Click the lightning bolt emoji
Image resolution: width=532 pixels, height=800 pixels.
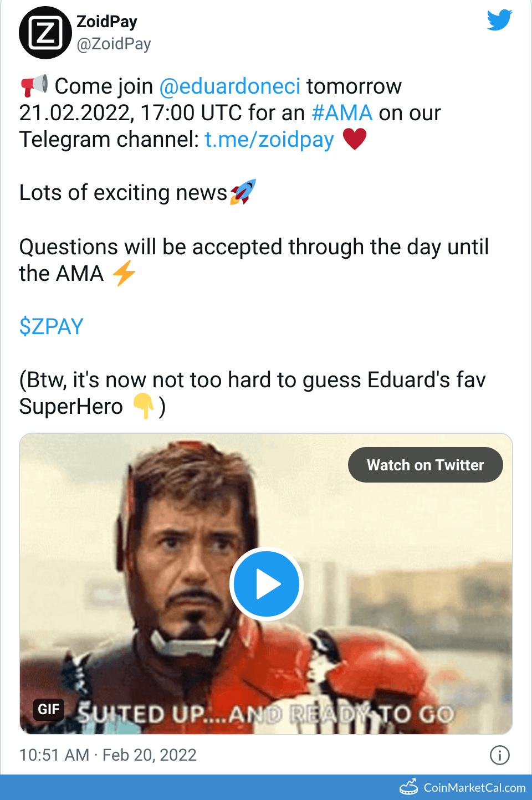[x=124, y=273]
